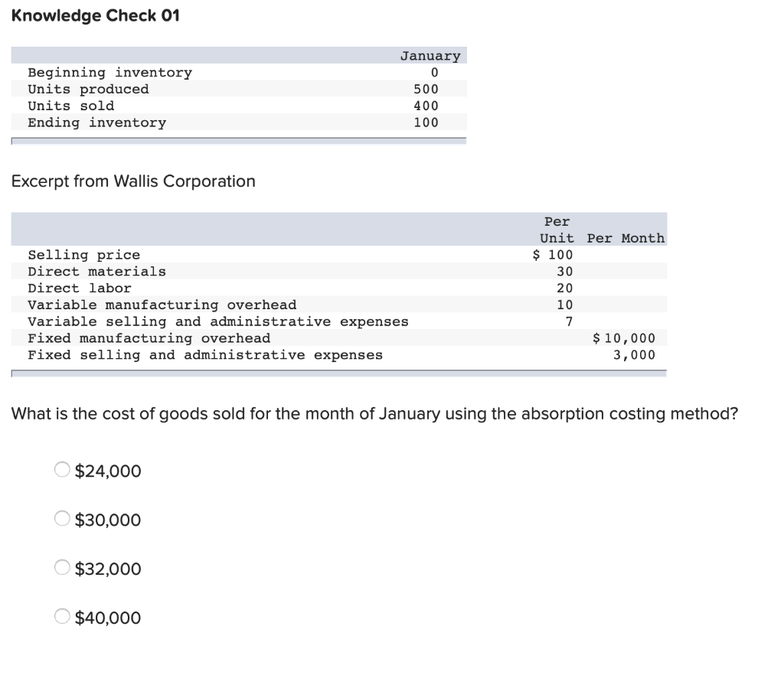Select the Beginning inventory row

109,72
